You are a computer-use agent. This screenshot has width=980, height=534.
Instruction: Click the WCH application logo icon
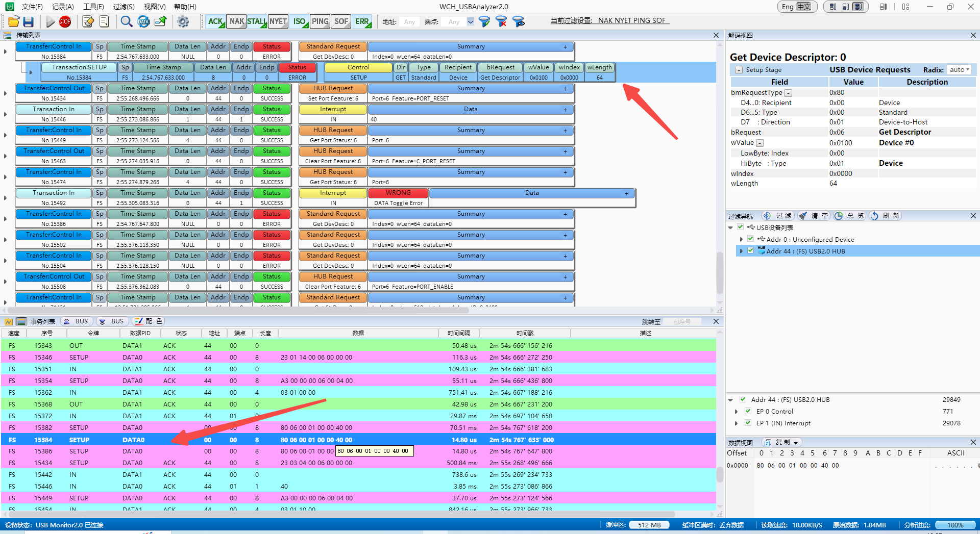pos(9,7)
